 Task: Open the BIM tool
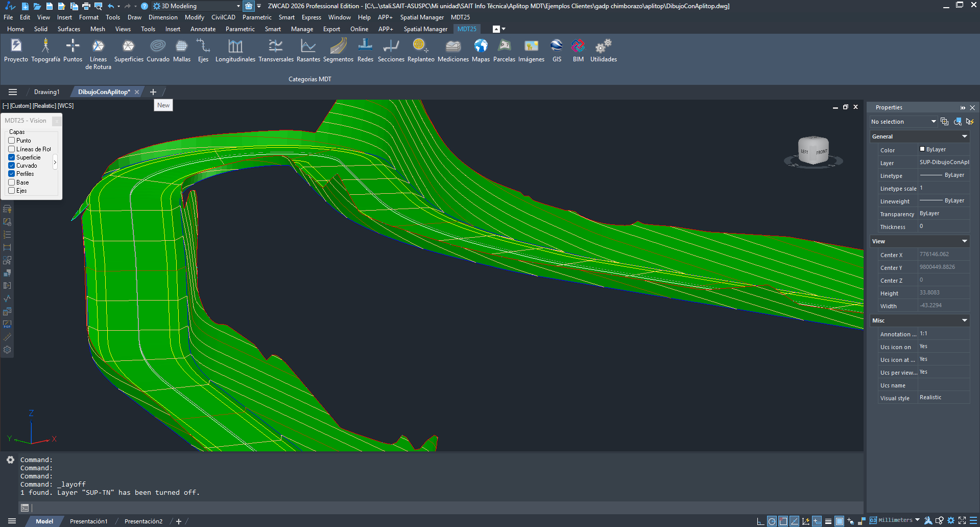[x=578, y=51]
